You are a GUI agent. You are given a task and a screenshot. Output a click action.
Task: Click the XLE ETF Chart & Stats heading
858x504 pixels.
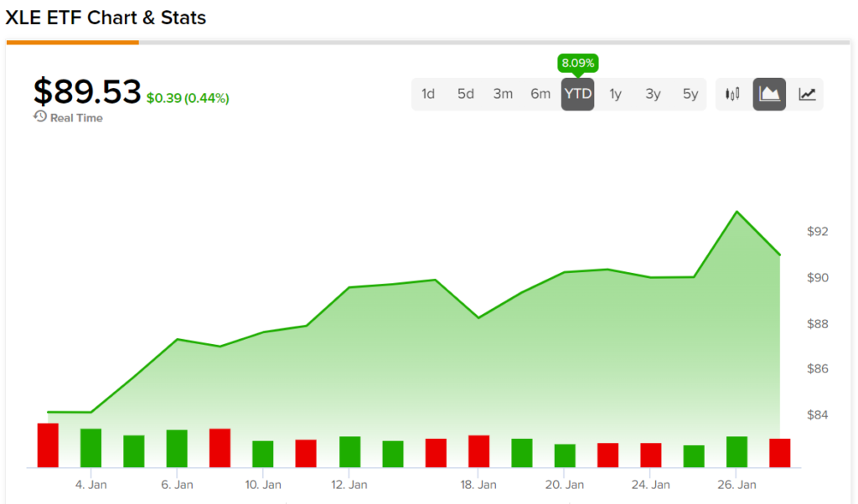[106, 18]
